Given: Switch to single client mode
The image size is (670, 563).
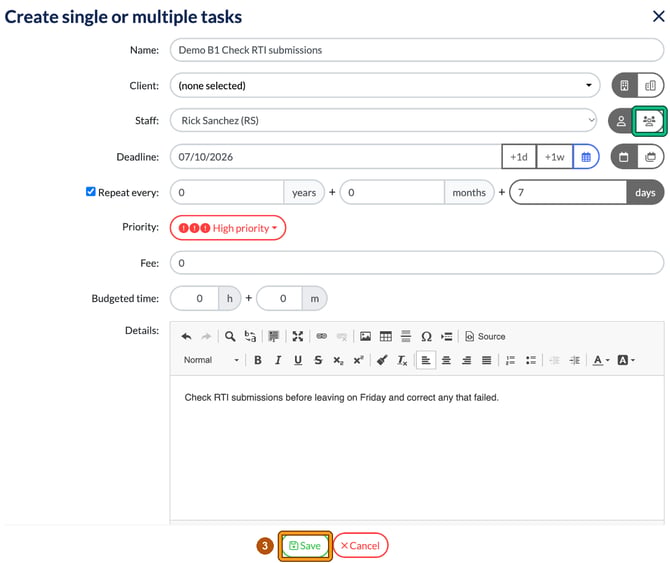Looking at the screenshot, I should [624, 85].
